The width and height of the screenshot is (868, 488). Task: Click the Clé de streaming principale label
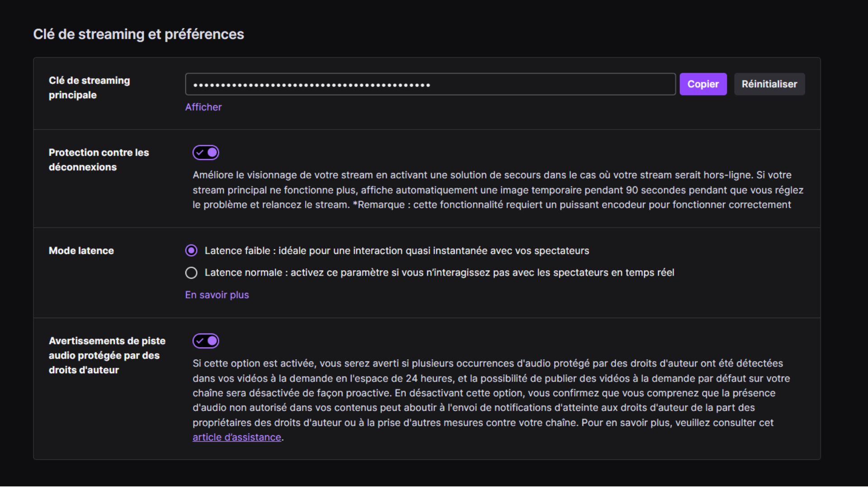[x=89, y=88]
